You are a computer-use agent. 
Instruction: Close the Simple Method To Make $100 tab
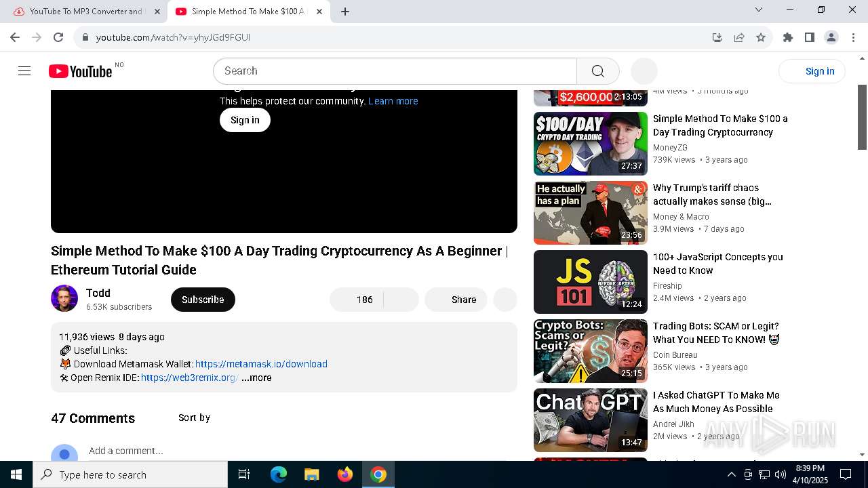pos(319,12)
